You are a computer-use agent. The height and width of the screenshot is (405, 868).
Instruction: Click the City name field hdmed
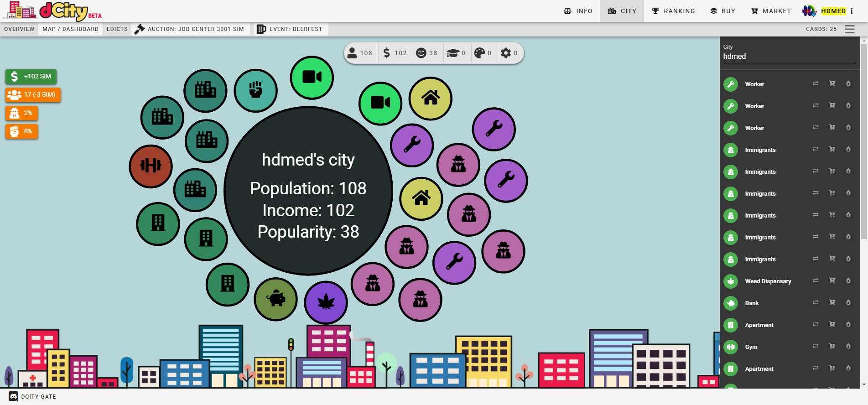(x=790, y=57)
